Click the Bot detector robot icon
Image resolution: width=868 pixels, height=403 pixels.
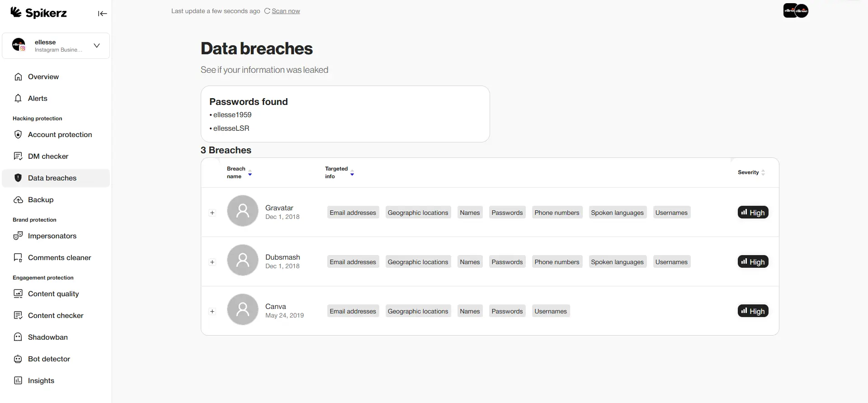tap(18, 359)
